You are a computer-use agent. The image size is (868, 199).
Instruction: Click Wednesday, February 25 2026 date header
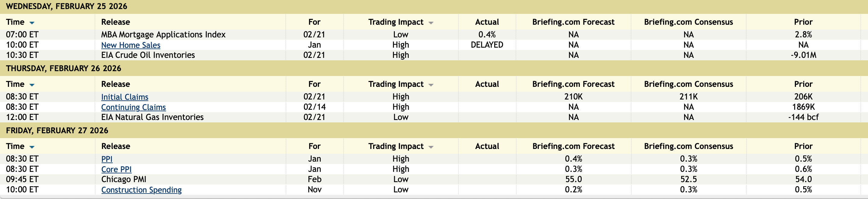[x=66, y=6]
